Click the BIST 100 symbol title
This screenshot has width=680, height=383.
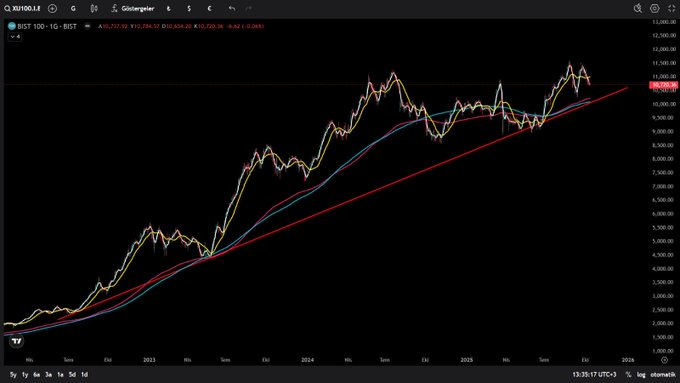pyautogui.click(x=47, y=26)
